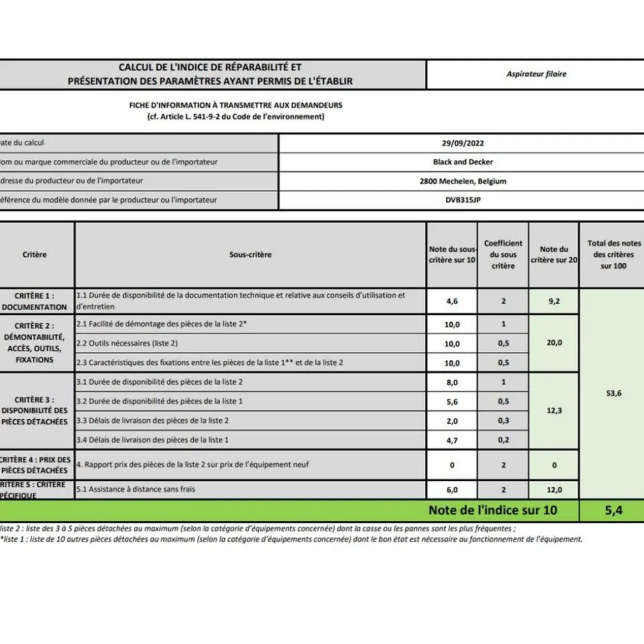Viewport: 644px width, 644px height.
Task: Select '3.3 Délais de livraison des pièces de la liste 2'
Action: pyautogui.click(x=250, y=421)
